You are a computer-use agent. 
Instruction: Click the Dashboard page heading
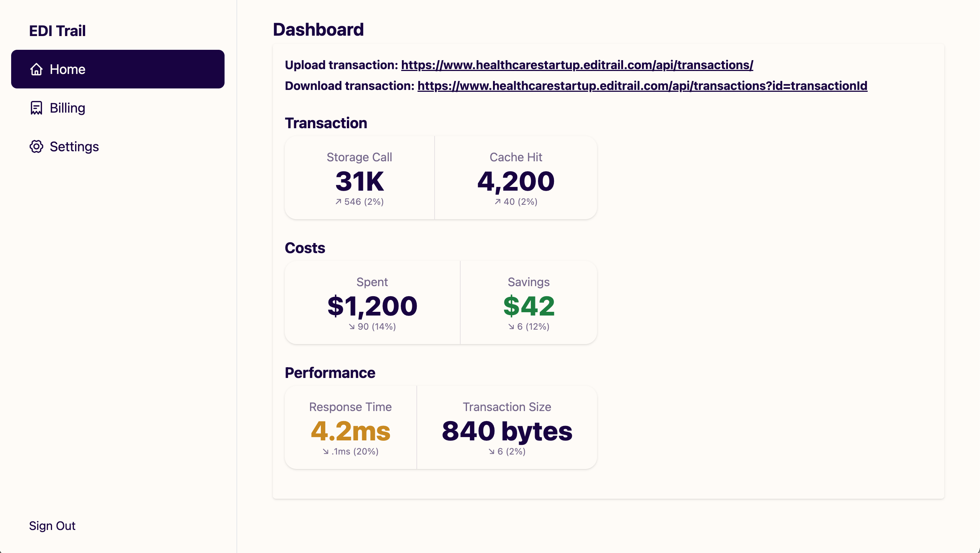coord(318,30)
